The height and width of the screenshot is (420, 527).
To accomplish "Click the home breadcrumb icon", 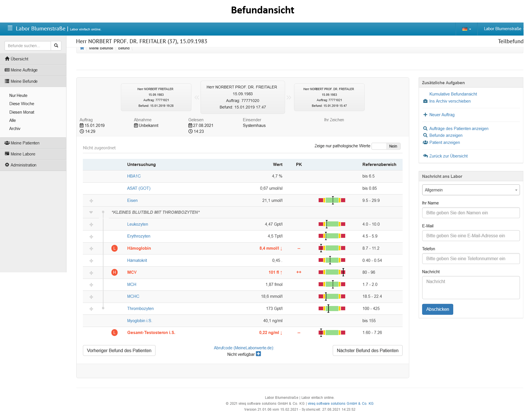I will point(82,48).
